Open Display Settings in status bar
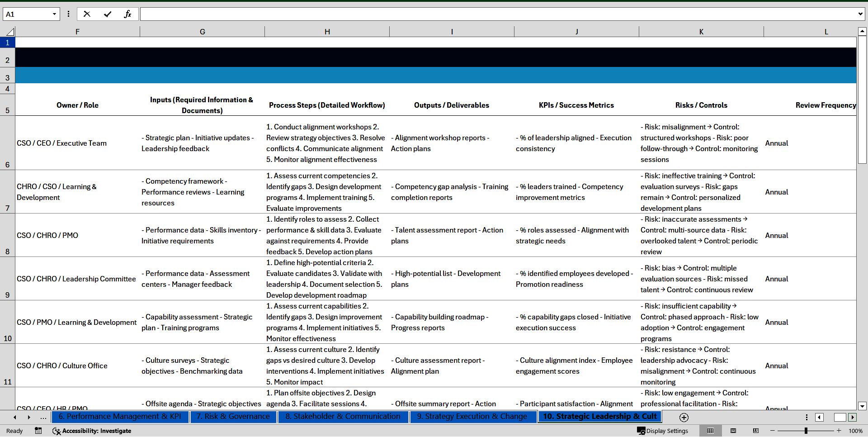868x437 pixels. click(662, 431)
